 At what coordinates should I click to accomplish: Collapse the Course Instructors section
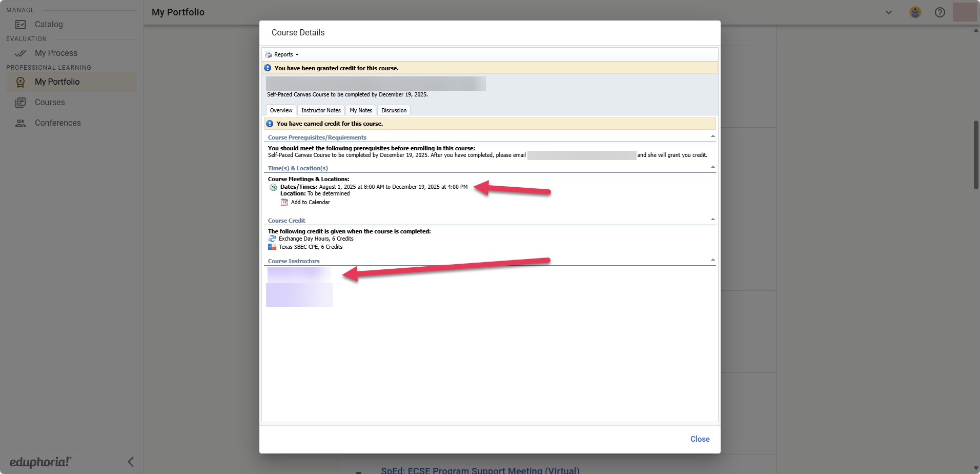(x=712, y=260)
